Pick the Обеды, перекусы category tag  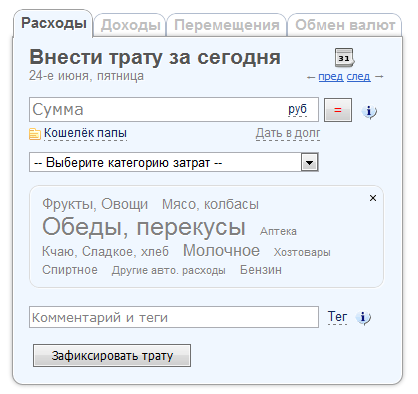coord(144,228)
